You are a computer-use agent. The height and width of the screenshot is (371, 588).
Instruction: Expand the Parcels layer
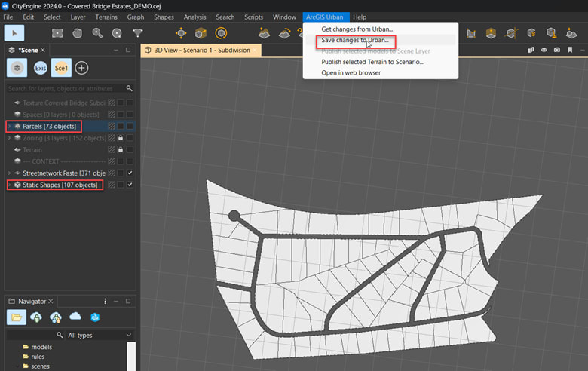[x=9, y=127]
